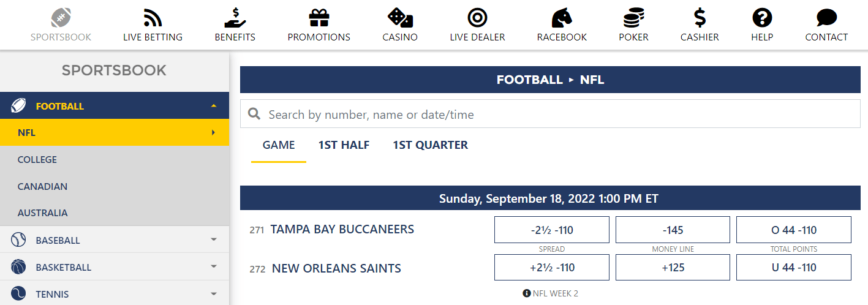The width and height of the screenshot is (868, 305).
Task: Go to Casino via the dice icon
Action: pos(399,18)
